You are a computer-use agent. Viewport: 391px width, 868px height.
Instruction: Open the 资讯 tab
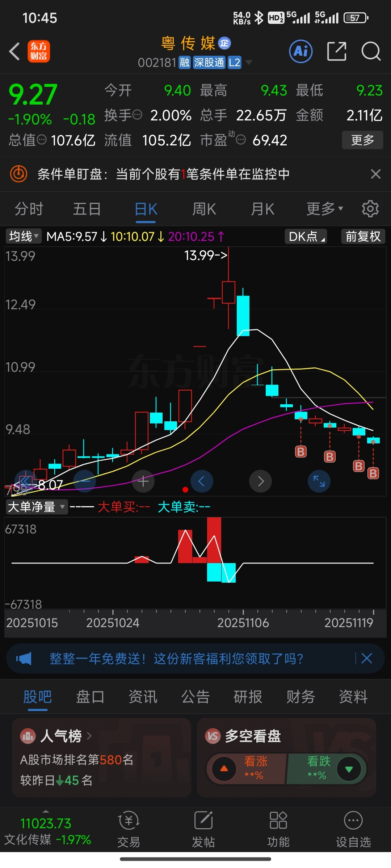click(143, 697)
